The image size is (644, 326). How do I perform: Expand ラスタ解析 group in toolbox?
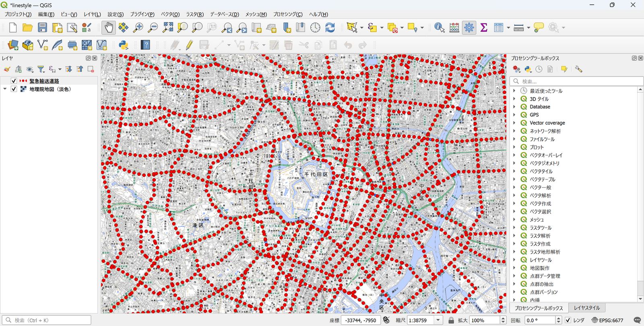514,235
